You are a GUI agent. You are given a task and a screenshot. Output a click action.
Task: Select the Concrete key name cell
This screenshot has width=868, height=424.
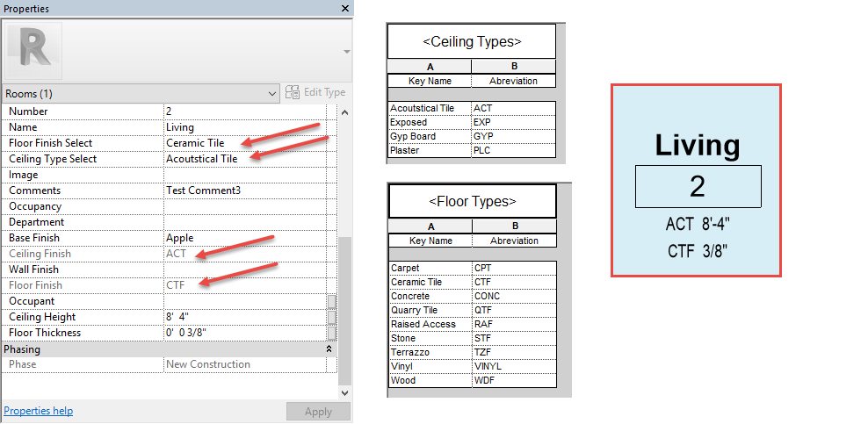(x=430, y=297)
